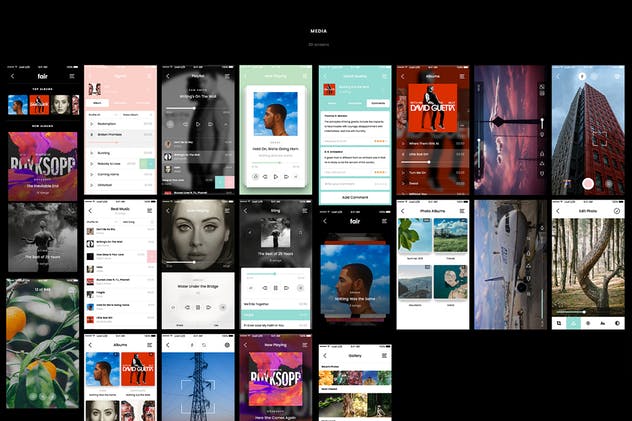Open David Guetta thumbnail in Top Albums
The height and width of the screenshot is (421, 632).
click(x=39, y=105)
